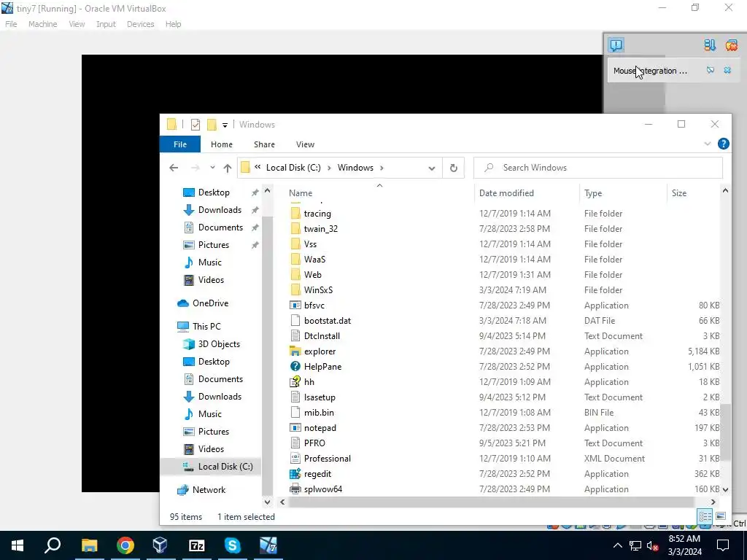Image resolution: width=747 pixels, height=560 pixels.
Task: Go up one folder level
Action: click(x=228, y=168)
